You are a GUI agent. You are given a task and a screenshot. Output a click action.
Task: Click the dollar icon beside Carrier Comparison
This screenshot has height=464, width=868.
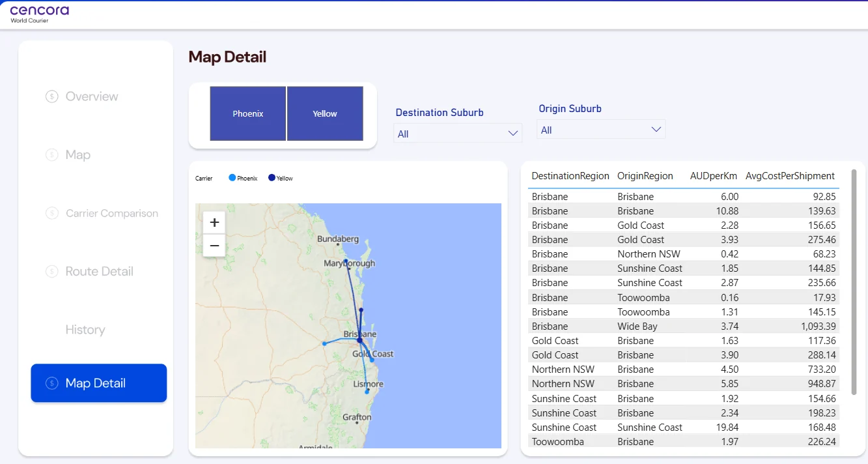pyautogui.click(x=52, y=213)
